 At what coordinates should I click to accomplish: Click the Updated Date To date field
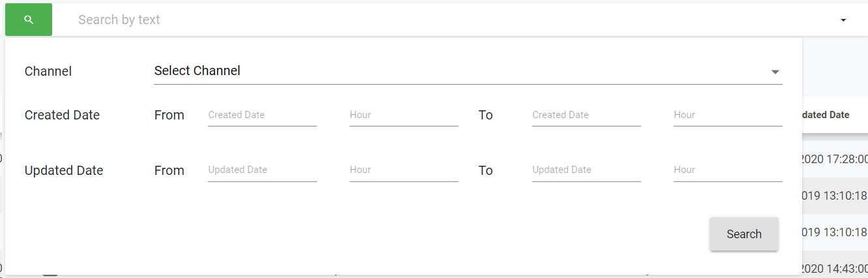(x=586, y=170)
